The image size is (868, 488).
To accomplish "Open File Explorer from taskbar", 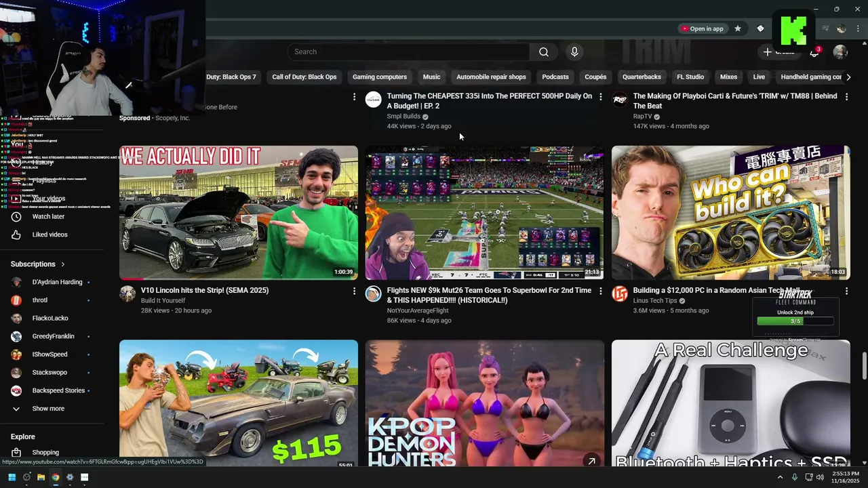I will (41, 477).
